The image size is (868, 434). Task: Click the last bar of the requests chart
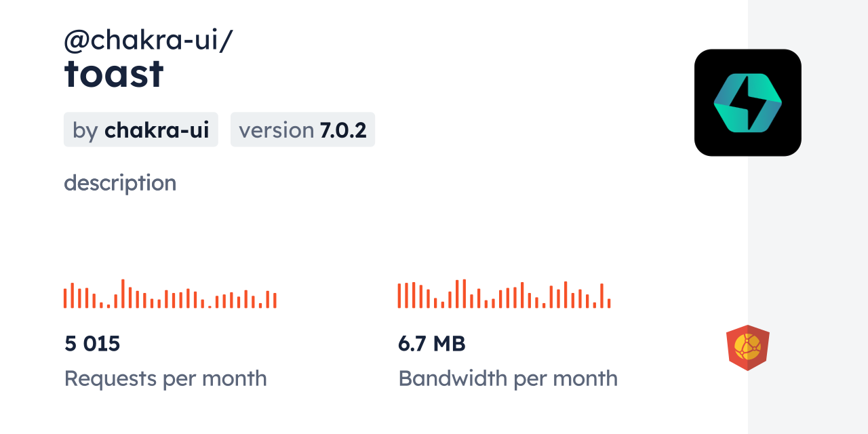click(275, 300)
